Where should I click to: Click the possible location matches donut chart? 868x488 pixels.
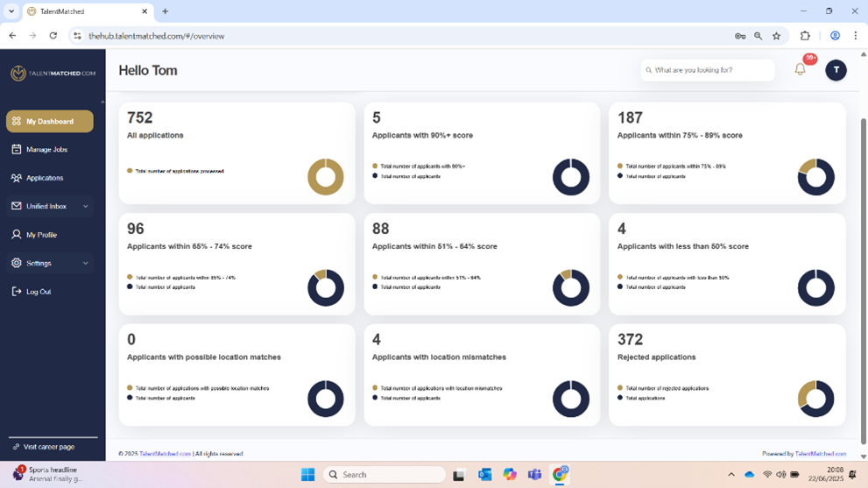pos(326,399)
